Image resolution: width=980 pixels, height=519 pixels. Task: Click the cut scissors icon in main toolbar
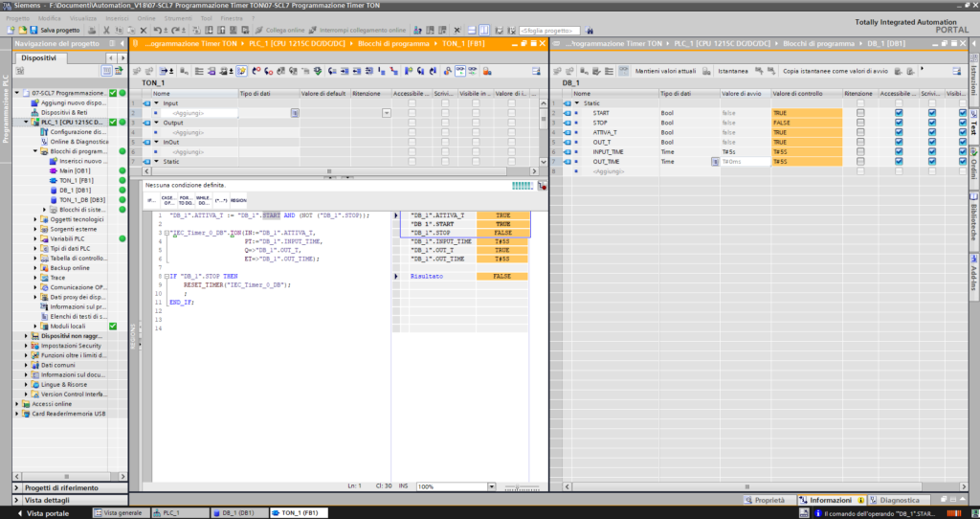[105, 30]
